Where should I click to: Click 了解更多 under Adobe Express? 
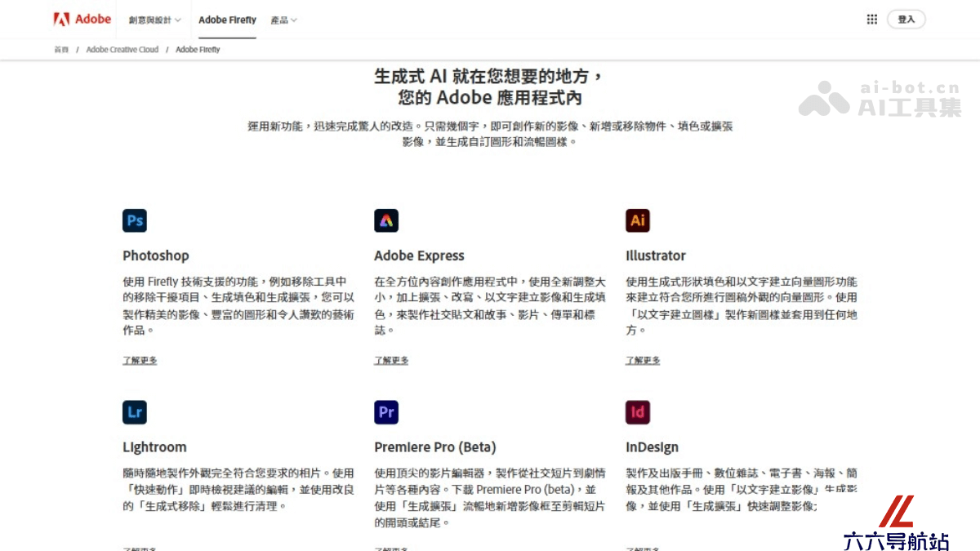[x=391, y=360]
